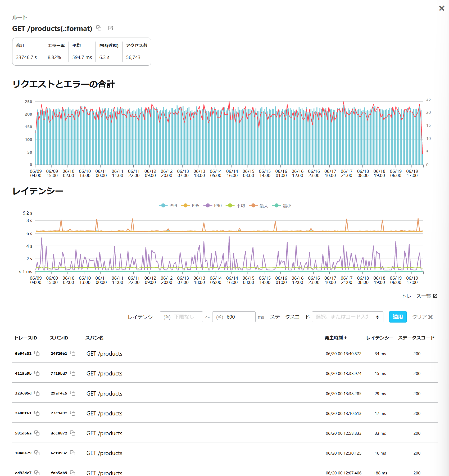Select the レイテンシー column header
This screenshot has width=449, height=476.
(x=380, y=338)
